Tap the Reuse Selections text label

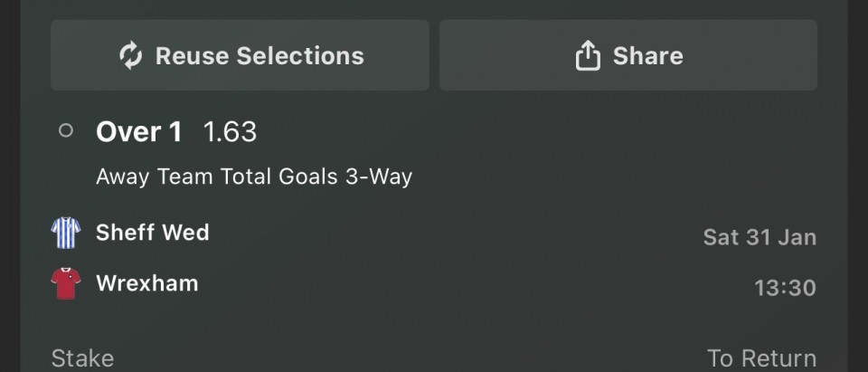tap(259, 56)
